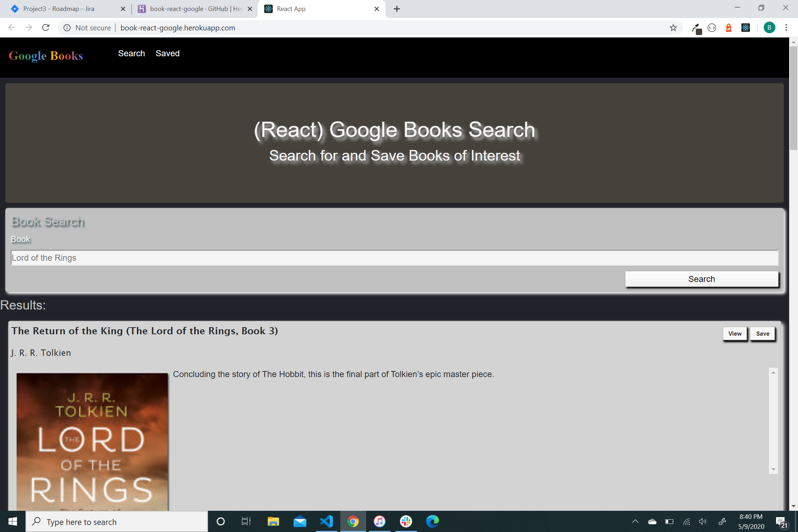798x532 pixels.
Task: Open Visual Studio Code from taskbar
Action: pyautogui.click(x=326, y=521)
